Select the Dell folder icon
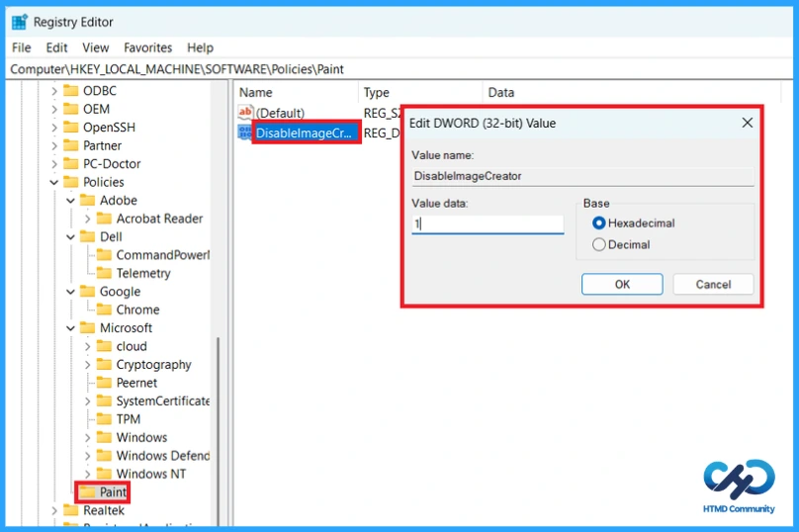Viewport: 799px width, 532px height. (x=88, y=237)
